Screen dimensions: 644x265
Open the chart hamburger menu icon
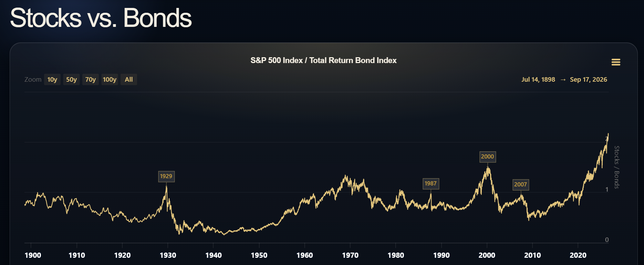point(616,62)
